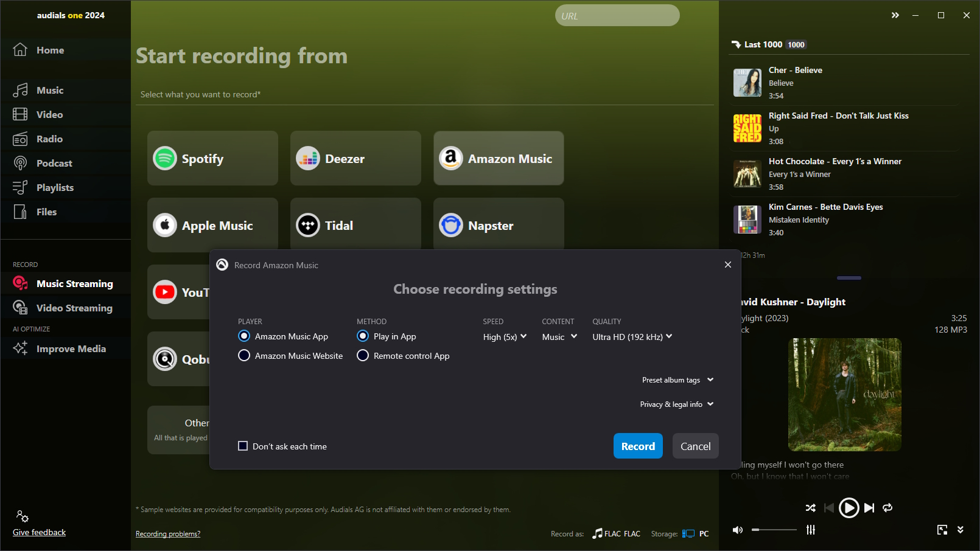Choose Napster tile
980x551 pixels.
click(x=499, y=224)
